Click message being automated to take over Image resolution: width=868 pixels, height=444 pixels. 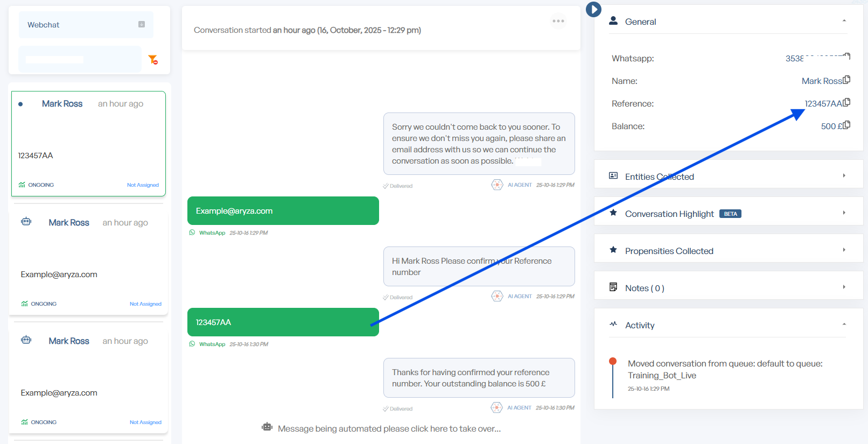coord(389,428)
